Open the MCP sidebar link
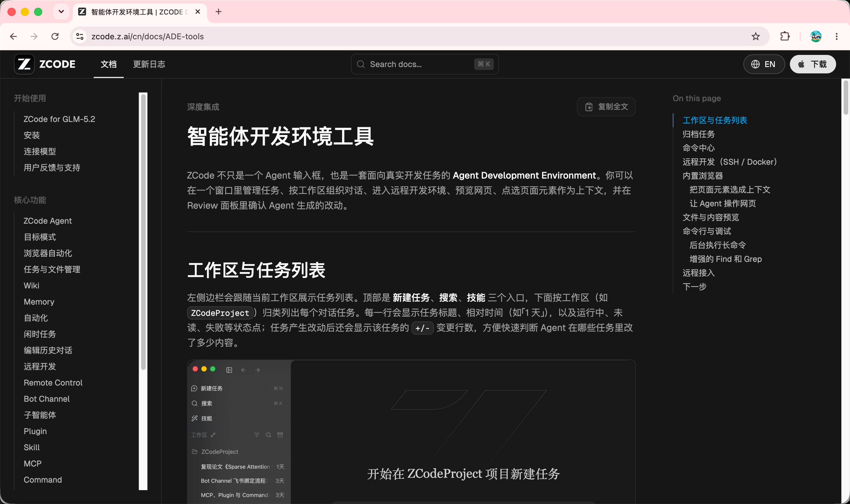Viewport: 850px width, 504px height. click(33, 464)
